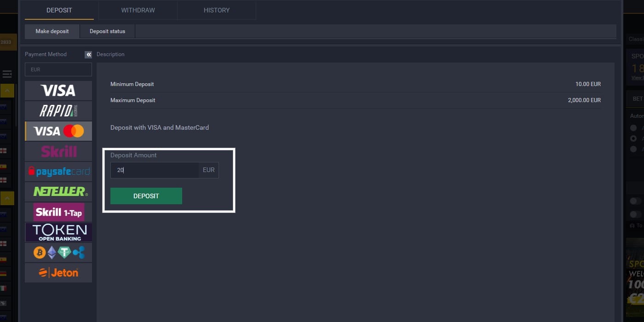Choose the cryptocurrency payment option
644x322 pixels.
58,253
